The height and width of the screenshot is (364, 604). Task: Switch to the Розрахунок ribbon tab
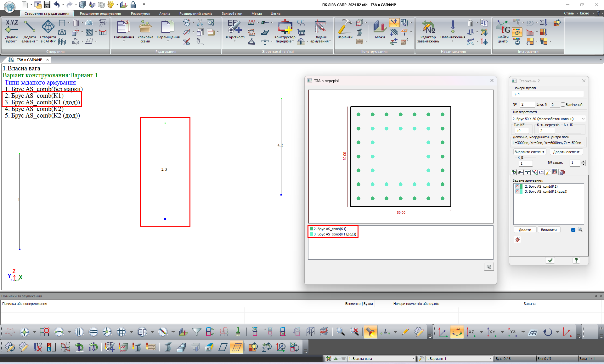click(x=140, y=14)
